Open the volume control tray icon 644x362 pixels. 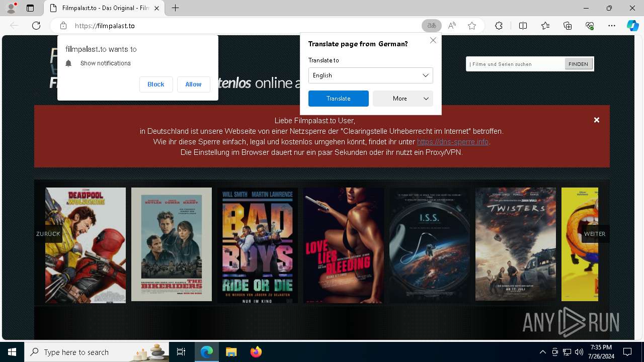579,352
